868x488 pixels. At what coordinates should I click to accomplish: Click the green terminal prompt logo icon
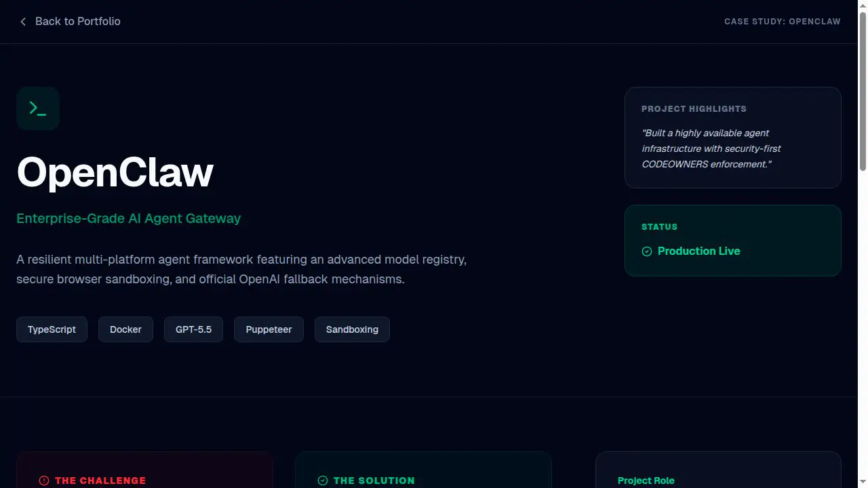tap(38, 108)
